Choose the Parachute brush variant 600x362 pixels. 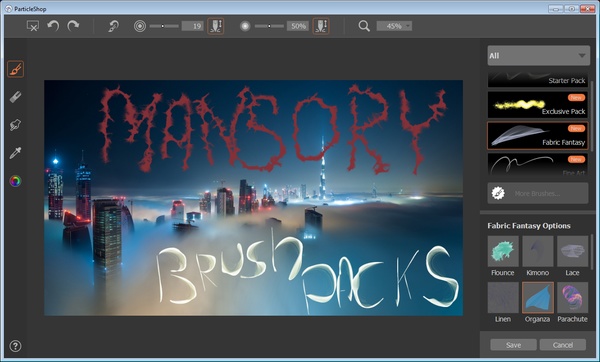[x=572, y=302]
